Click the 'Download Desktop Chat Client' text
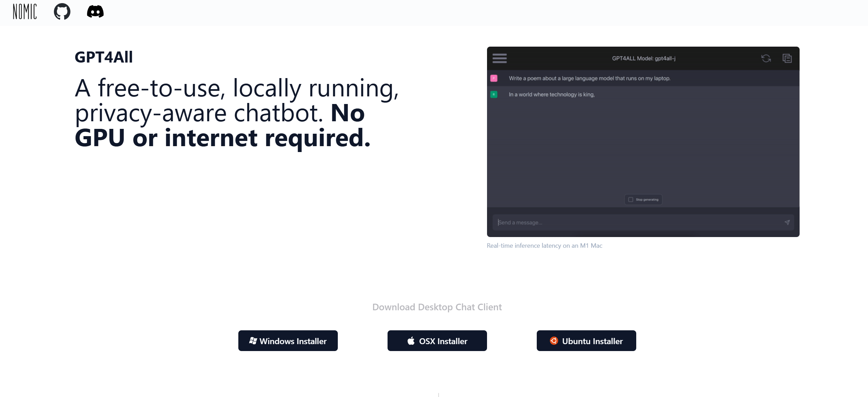This screenshot has width=868, height=397. (437, 307)
